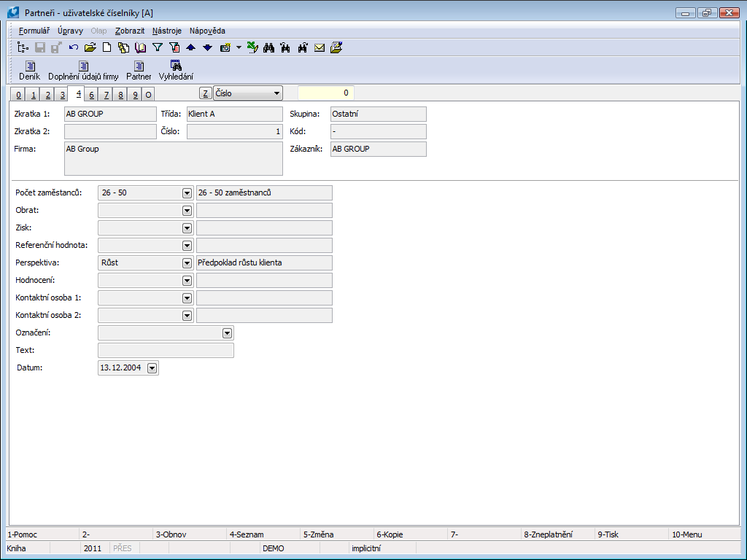Click the blue up arrow icon
Screen dimensions: 747x560
pos(190,48)
